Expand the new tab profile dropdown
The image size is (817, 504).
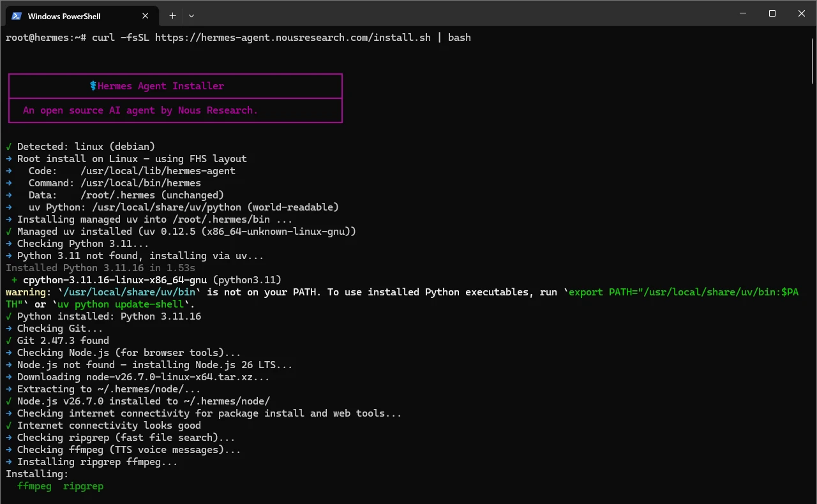coord(191,16)
